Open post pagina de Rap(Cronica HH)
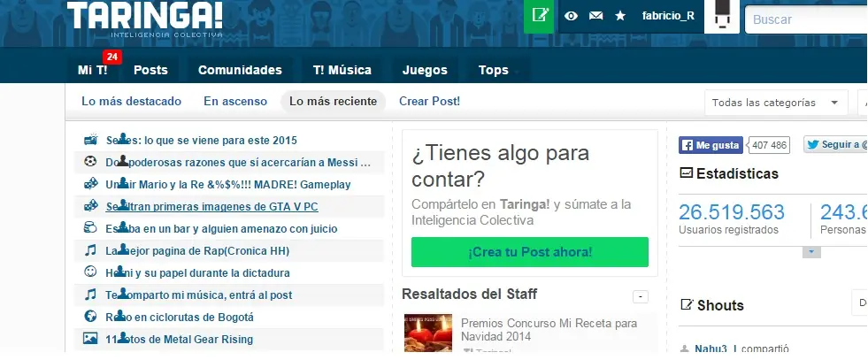 [x=197, y=251]
